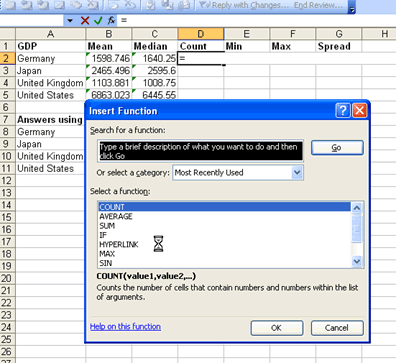Expand toolbar options arrow after End Review
The width and height of the screenshot is (397, 364).
[351, 7]
